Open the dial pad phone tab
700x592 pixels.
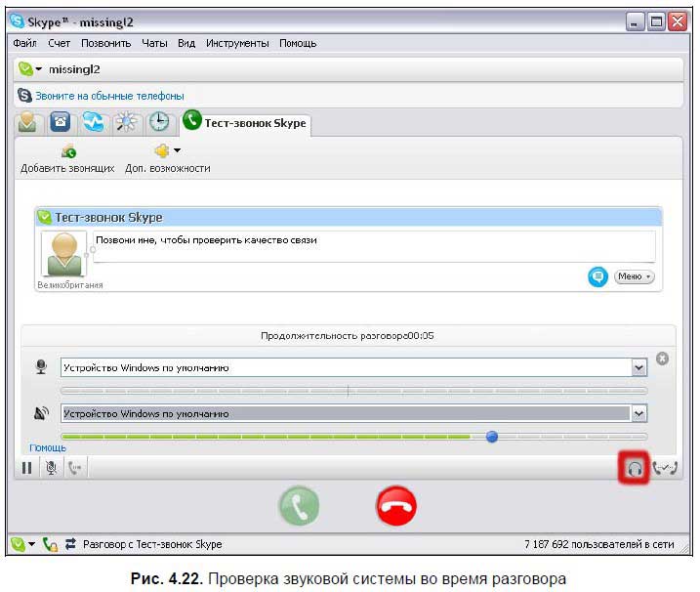62,122
